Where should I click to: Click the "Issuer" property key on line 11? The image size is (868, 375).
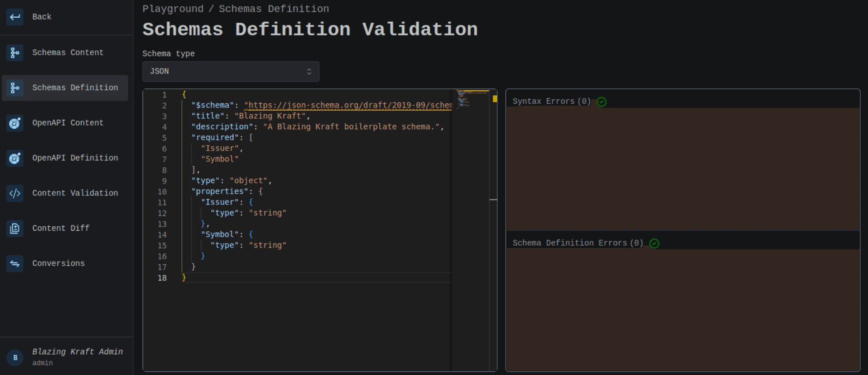pyautogui.click(x=220, y=202)
